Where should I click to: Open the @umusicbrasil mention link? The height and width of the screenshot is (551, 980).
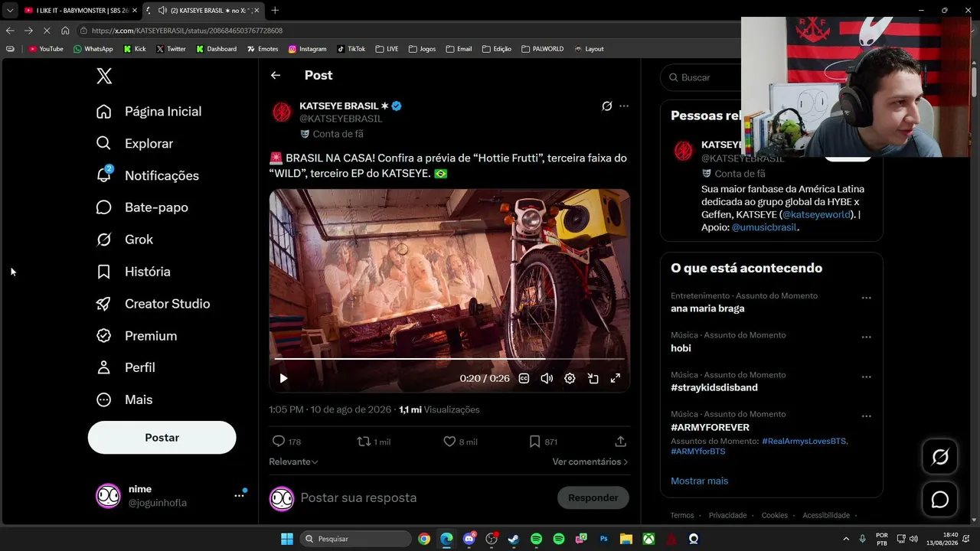coord(765,228)
